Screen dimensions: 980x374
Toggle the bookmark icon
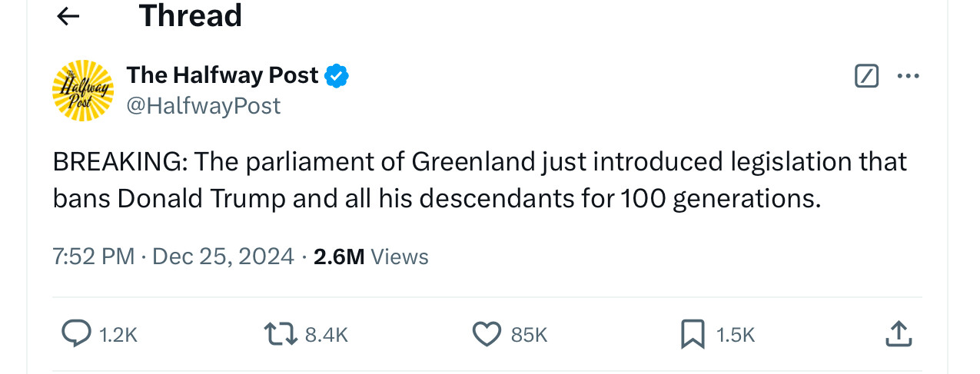[693, 333]
